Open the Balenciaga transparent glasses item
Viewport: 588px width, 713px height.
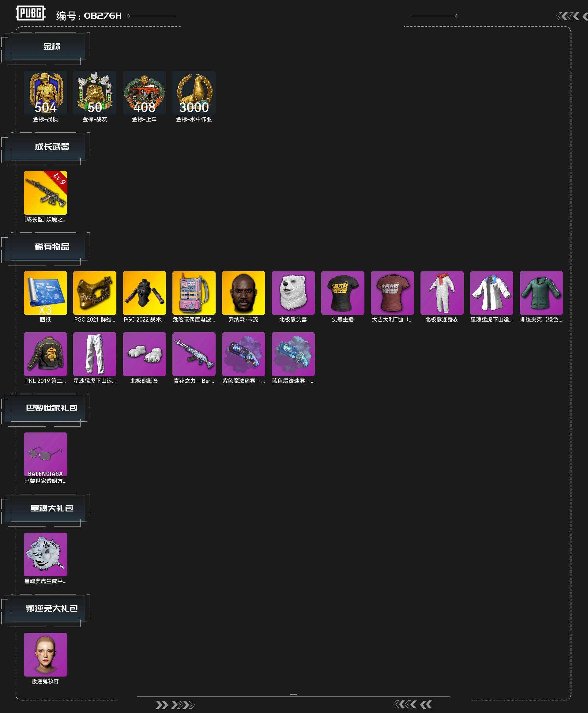coord(45,454)
